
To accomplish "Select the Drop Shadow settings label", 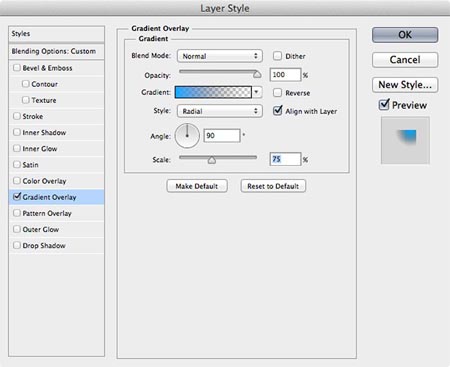I will (x=44, y=245).
